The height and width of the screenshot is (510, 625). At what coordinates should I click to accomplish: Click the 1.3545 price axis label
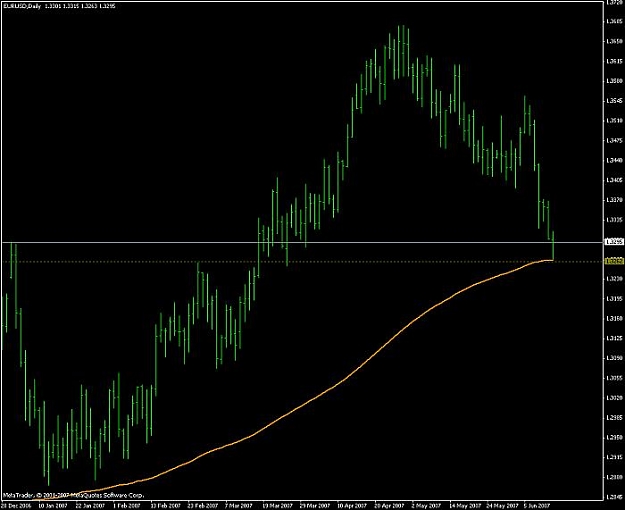click(615, 101)
